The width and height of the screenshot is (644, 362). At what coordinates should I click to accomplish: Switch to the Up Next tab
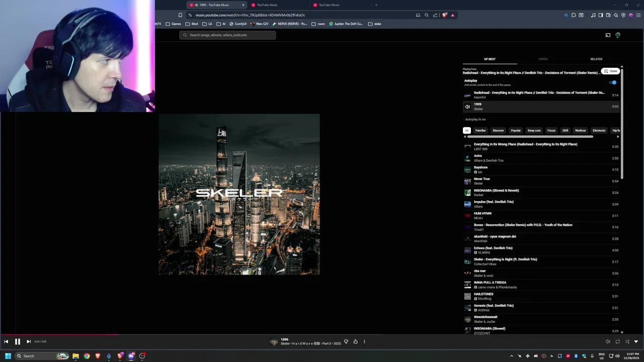click(490, 59)
